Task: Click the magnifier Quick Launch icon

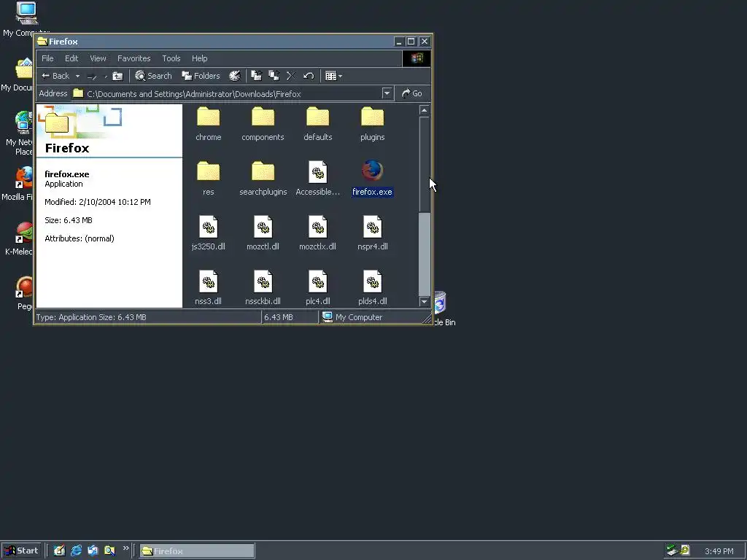Action: point(109,551)
